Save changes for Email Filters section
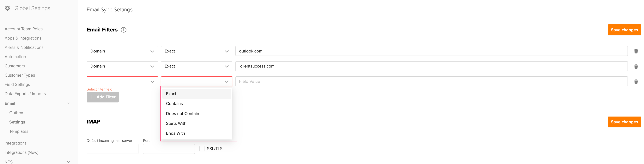 624,30
